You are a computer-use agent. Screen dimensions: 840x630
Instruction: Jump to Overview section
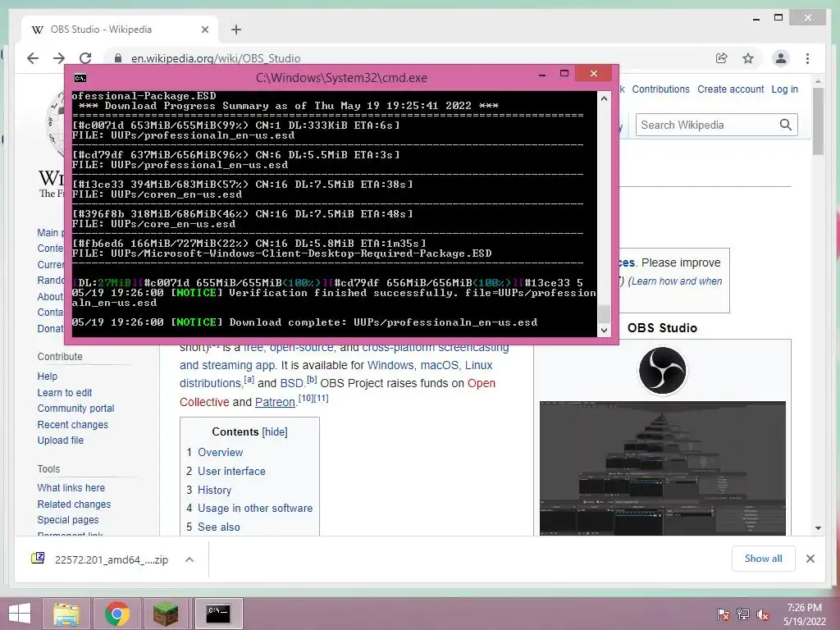coord(220,452)
